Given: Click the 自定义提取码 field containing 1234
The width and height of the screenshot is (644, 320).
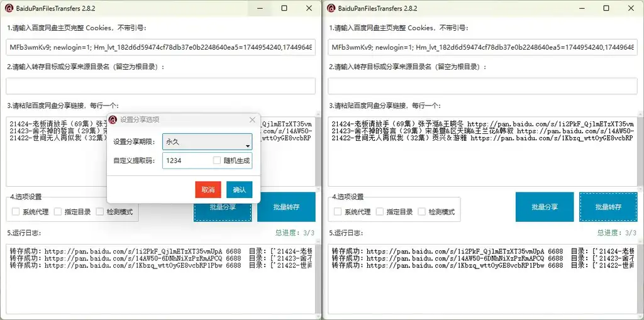Looking at the screenshot, I should click(207, 161).
